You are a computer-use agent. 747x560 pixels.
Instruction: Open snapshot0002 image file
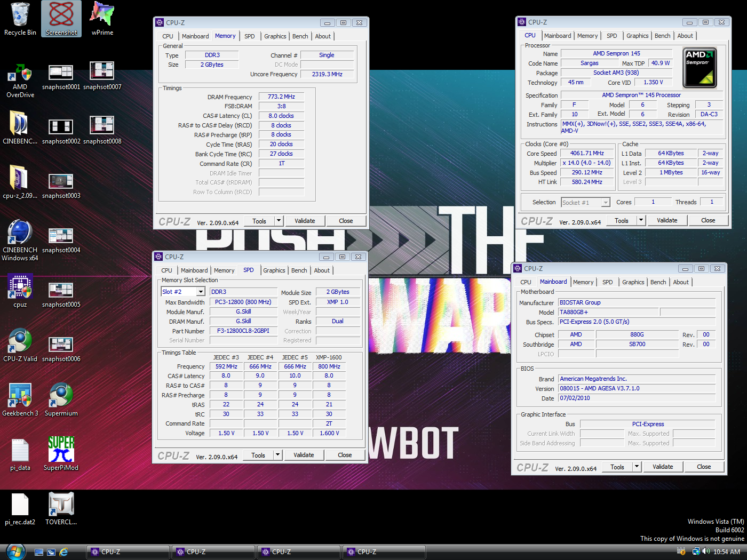click(61, 132)
